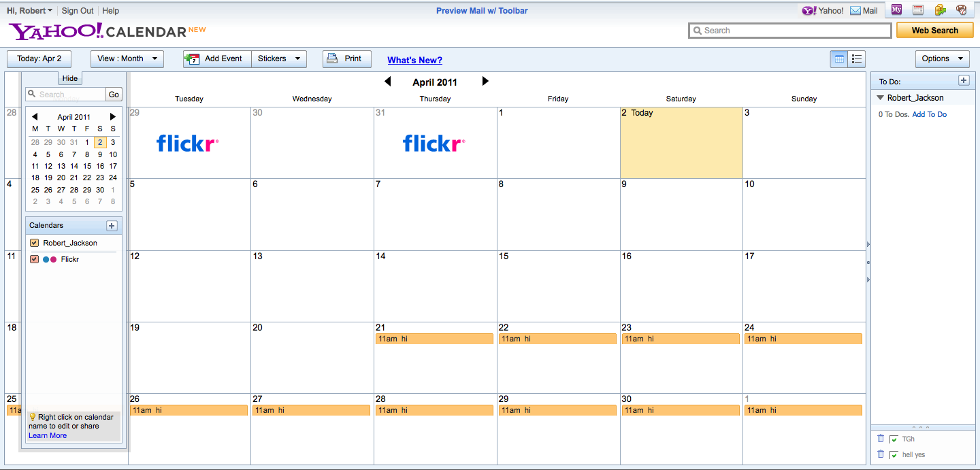Click Add To Do link

929,114
